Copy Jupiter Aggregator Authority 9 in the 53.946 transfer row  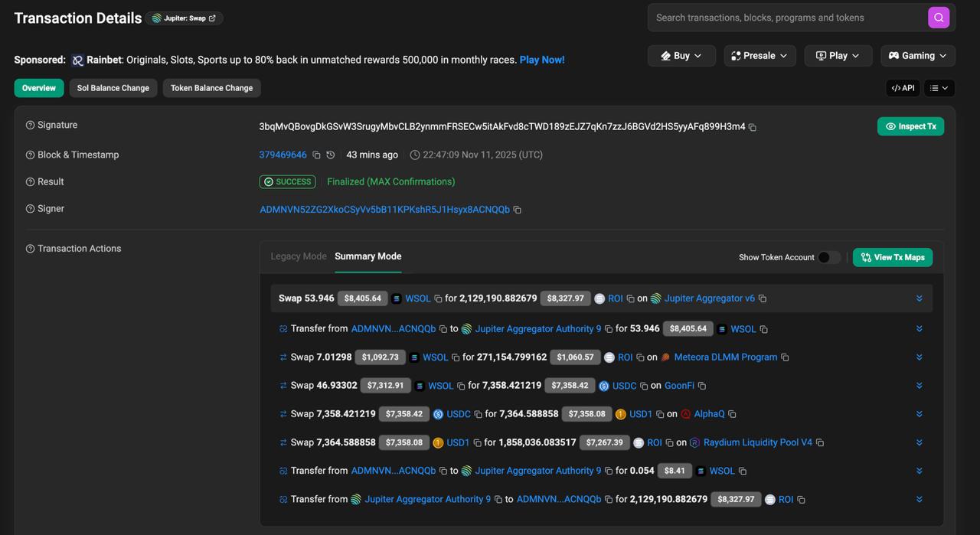pos(609,329)
